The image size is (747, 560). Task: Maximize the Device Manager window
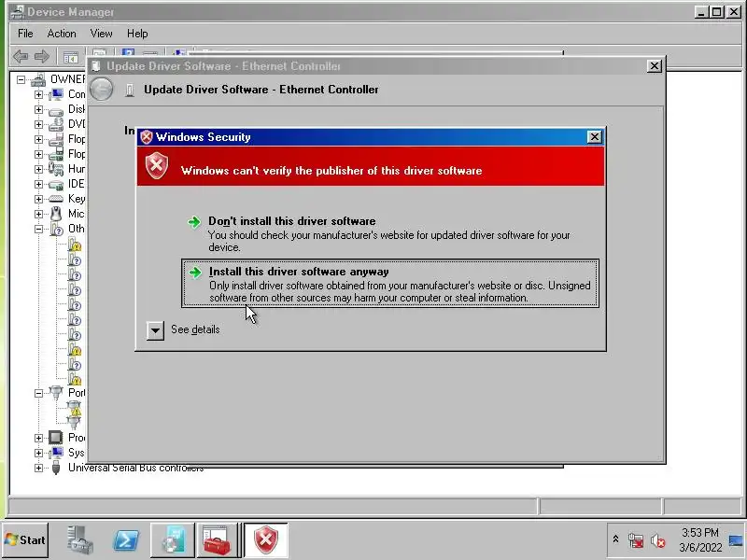click(x=716, y=12)
